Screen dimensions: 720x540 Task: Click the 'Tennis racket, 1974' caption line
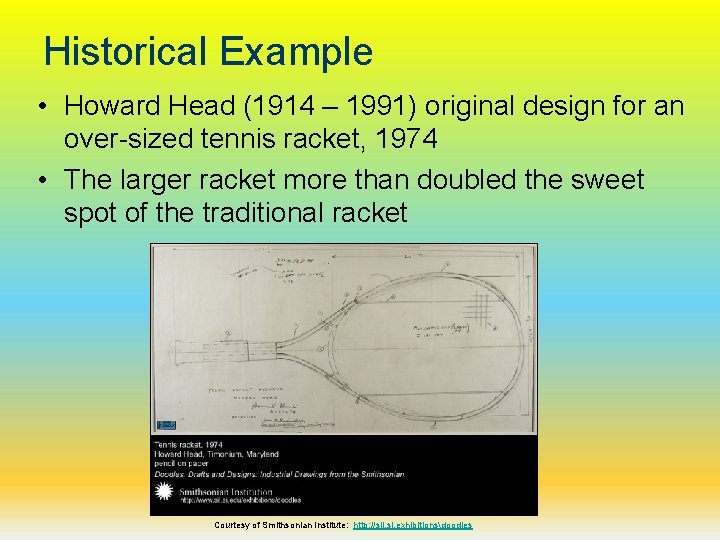pos(188,444)
